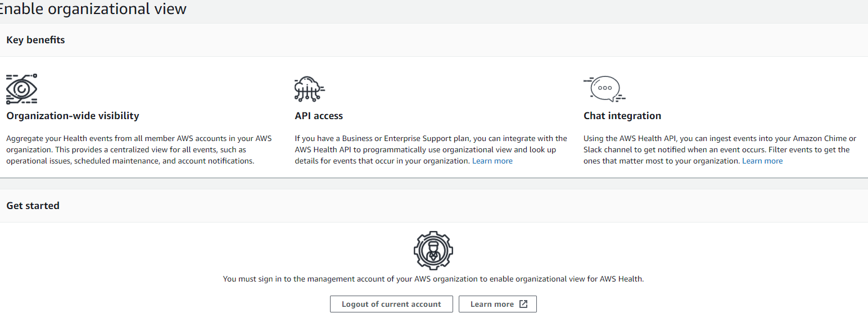Click the chat bubble icon above Chat integration
Viewport: 868px width, 322px height.
[x=604, y=89]
